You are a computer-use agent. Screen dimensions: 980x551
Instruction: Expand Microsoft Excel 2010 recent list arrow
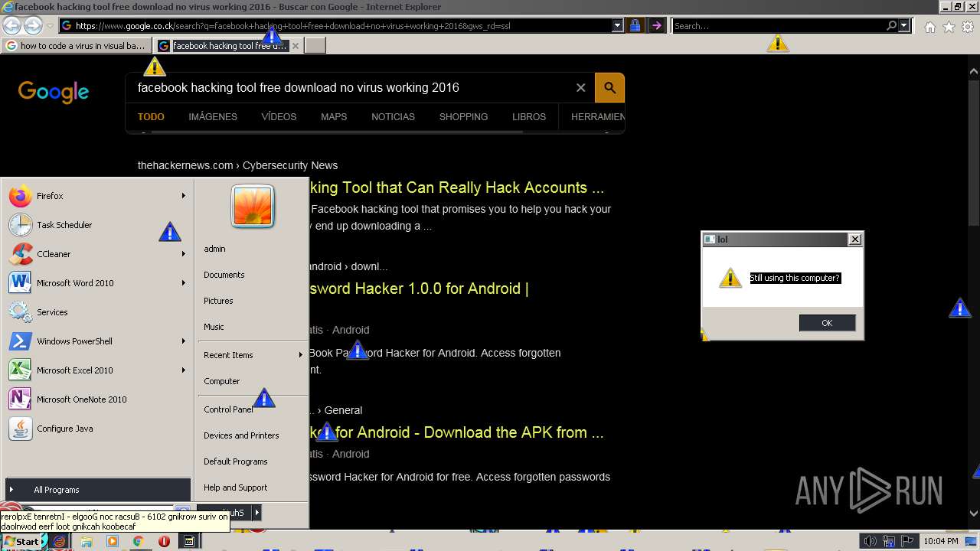tap(183, 370)
